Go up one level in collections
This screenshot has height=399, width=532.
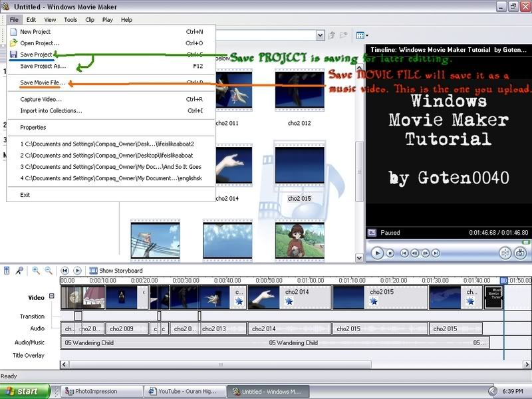[x=332, y=35]
